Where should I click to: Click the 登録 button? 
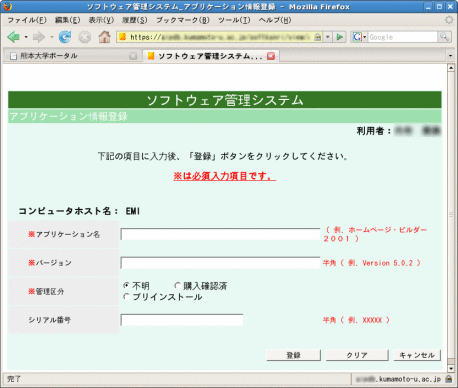coord(294,355)
